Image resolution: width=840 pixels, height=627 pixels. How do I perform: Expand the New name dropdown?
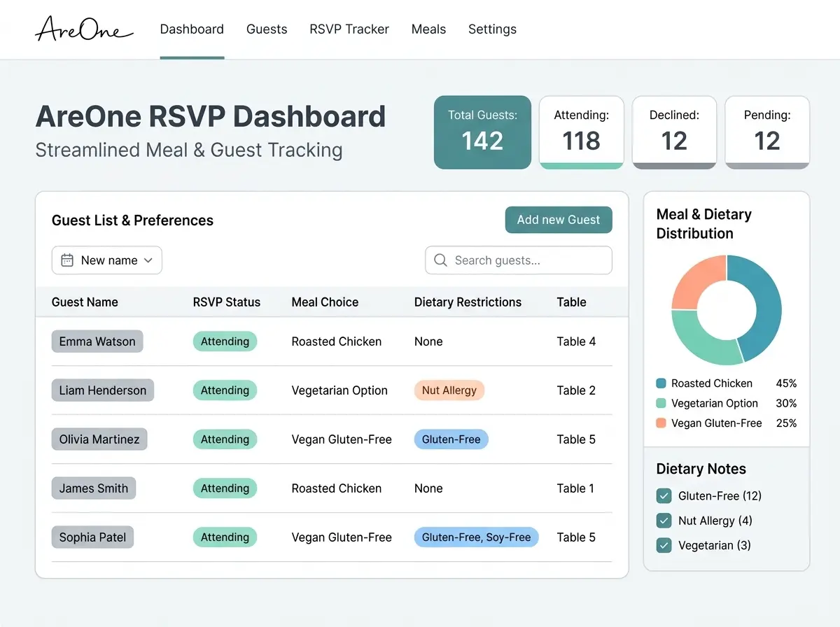click(107, 260)
